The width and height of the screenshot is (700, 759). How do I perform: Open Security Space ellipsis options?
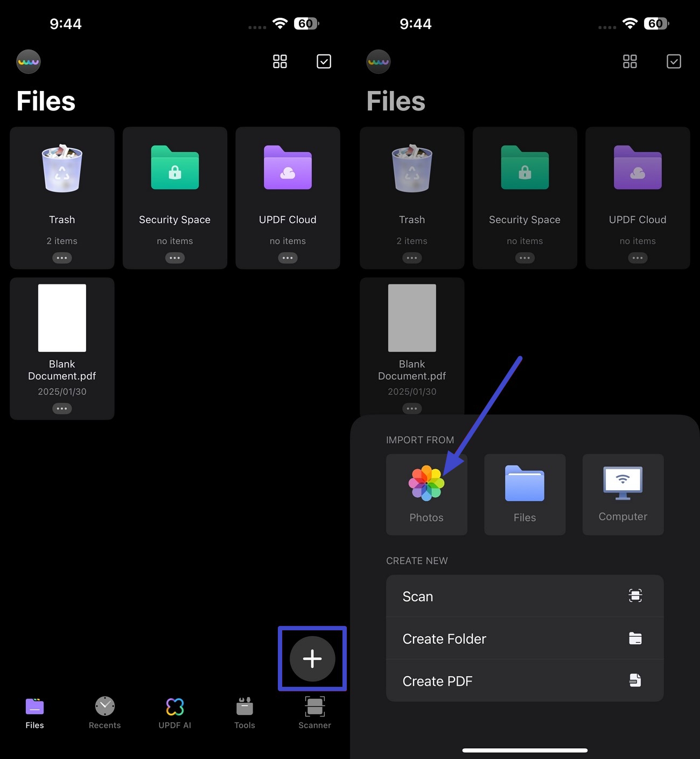pyautogui.click(x=174, y=258)
